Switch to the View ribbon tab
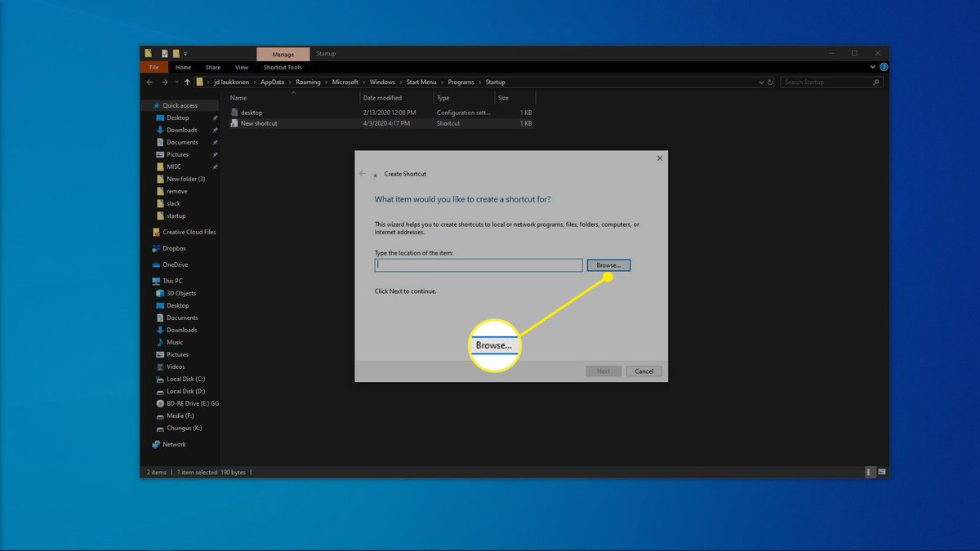This screenshot has height=551, width=980. pos(241,67)
